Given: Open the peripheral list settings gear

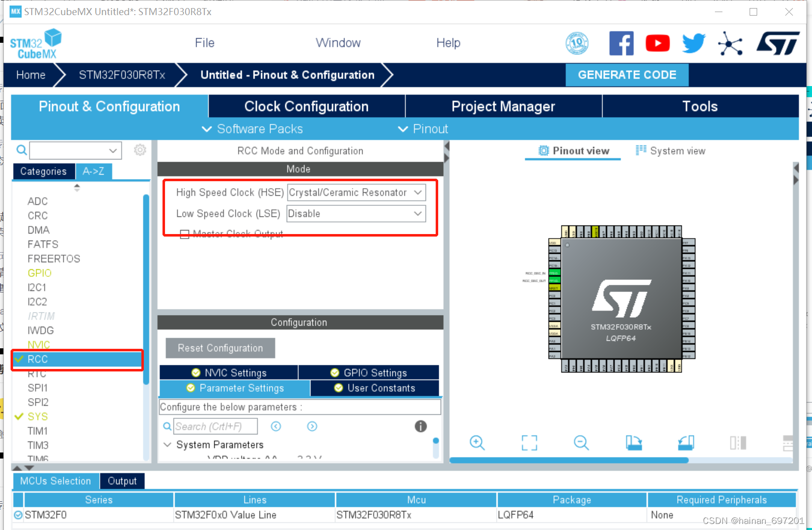Looking at the screenshot, I should tap(140, 150).
